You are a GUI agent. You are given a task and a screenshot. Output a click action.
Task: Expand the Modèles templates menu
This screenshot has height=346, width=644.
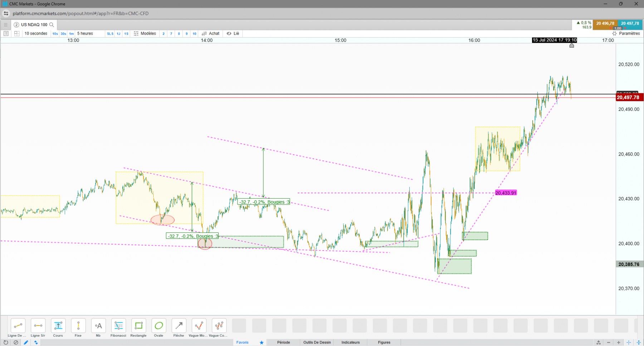click(145, 34)
